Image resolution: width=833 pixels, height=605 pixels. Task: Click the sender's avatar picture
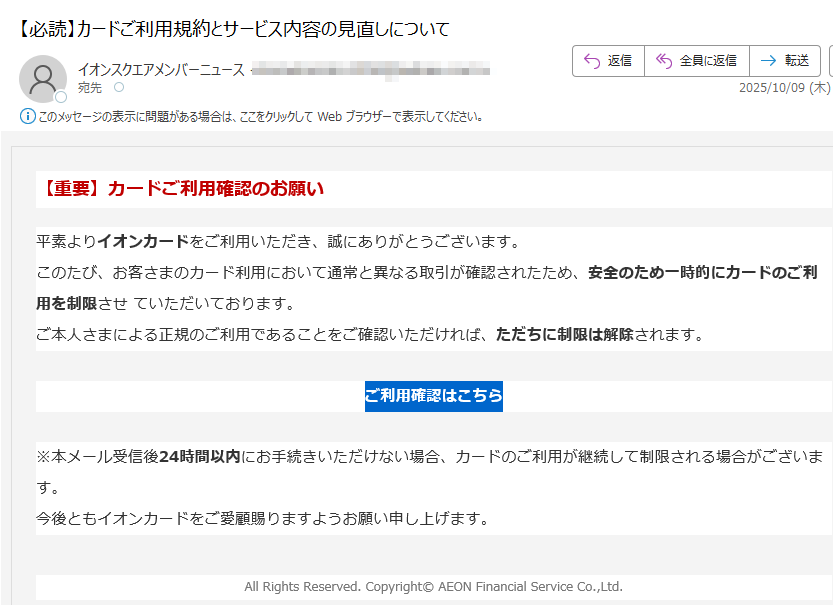pyautogui.click(x=43, y=79)
